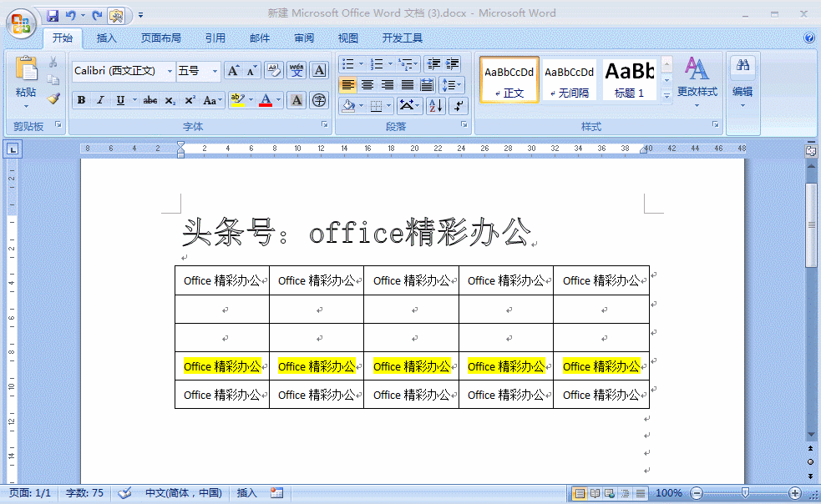The height and width of the screenshot is (504, 821).
Task: Expand highlight color dropdown arrow
Action: point(251,100)
